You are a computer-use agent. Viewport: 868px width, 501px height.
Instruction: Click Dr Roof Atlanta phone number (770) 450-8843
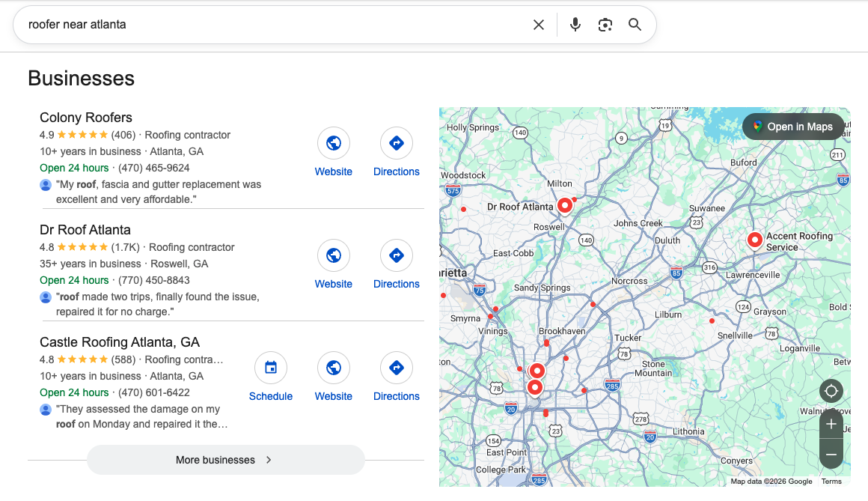click(x=154, y=280)
